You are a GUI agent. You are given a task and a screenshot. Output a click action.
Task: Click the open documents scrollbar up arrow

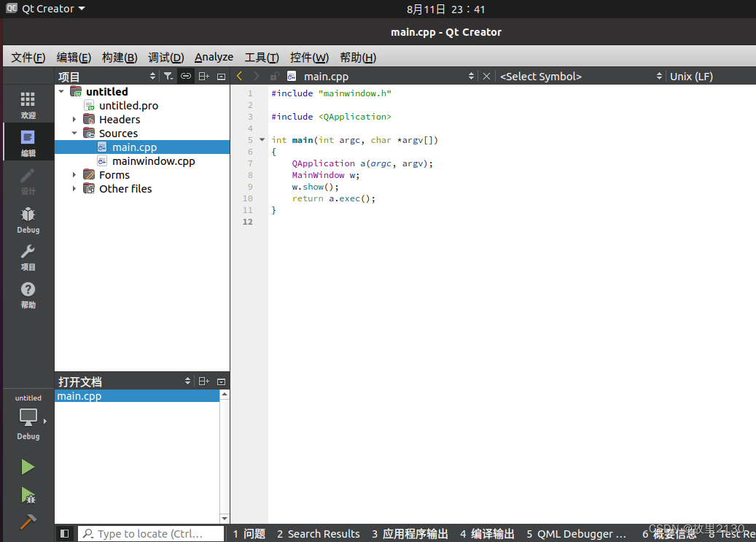225,395
